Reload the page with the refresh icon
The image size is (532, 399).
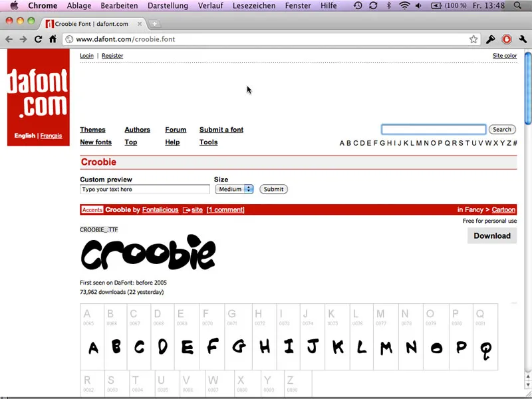[x=38, y=39]
